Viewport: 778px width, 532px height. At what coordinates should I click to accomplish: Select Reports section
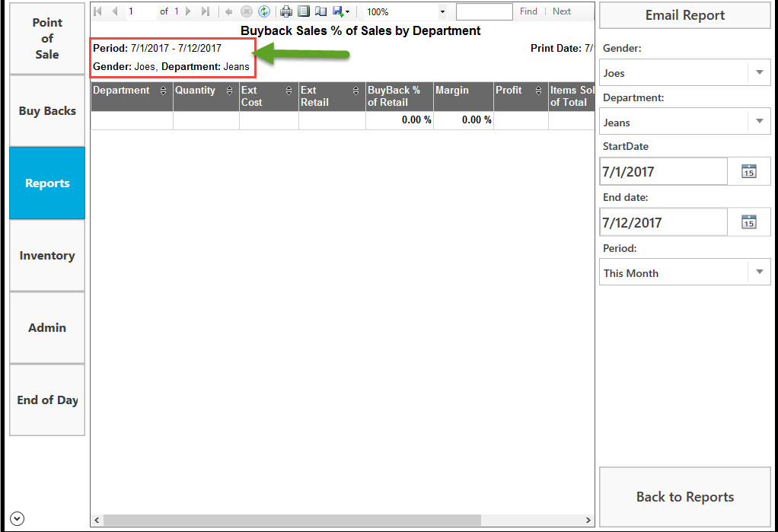coord(47,183)
